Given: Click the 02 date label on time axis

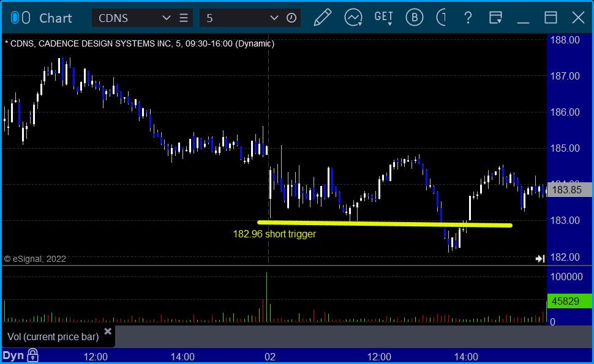Looking at the screenshot, I should (x=269, y=357).
